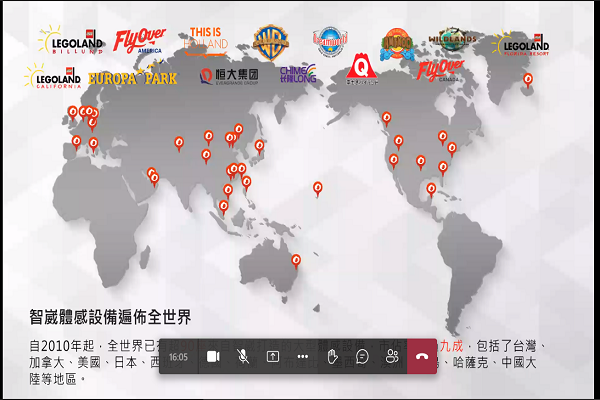Click the FlyOver Canada logo
This screenshot has width=600, height=400.
[440, 70]
